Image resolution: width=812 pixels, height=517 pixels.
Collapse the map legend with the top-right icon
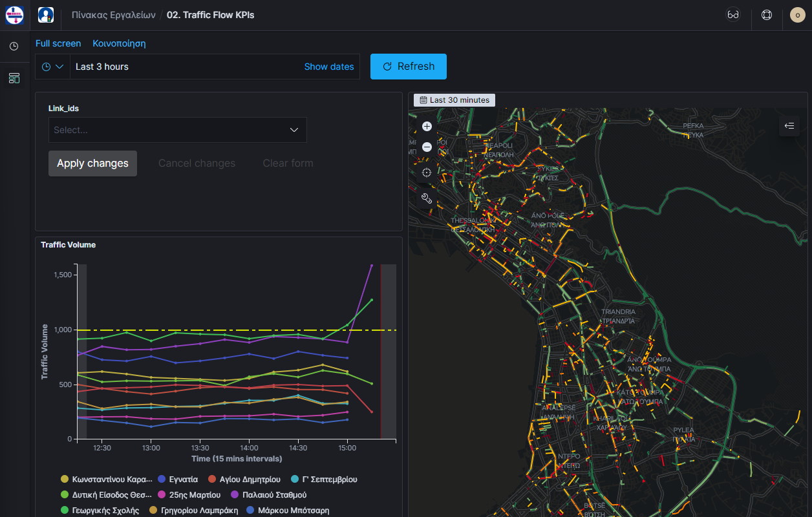coord(789,126)
